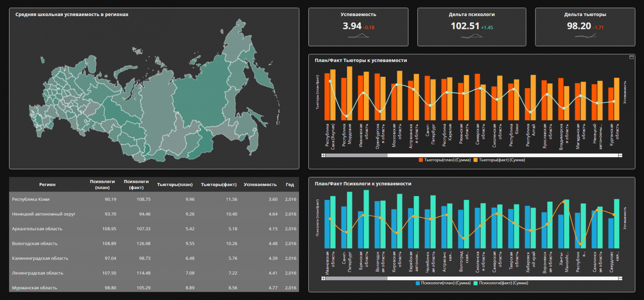Open the Дельта психологи KPI card
This screenshot has width=644, height=300.
tap(471, 27)
